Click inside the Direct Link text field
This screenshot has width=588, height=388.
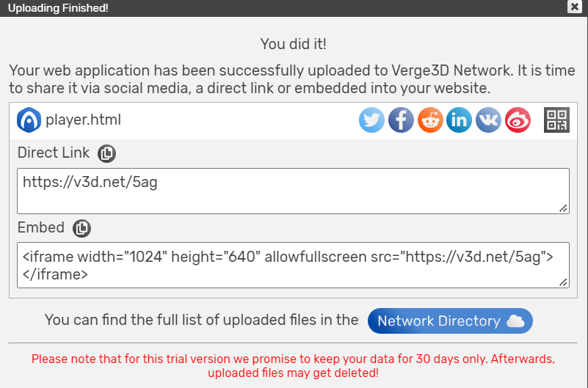coord(293,191)
